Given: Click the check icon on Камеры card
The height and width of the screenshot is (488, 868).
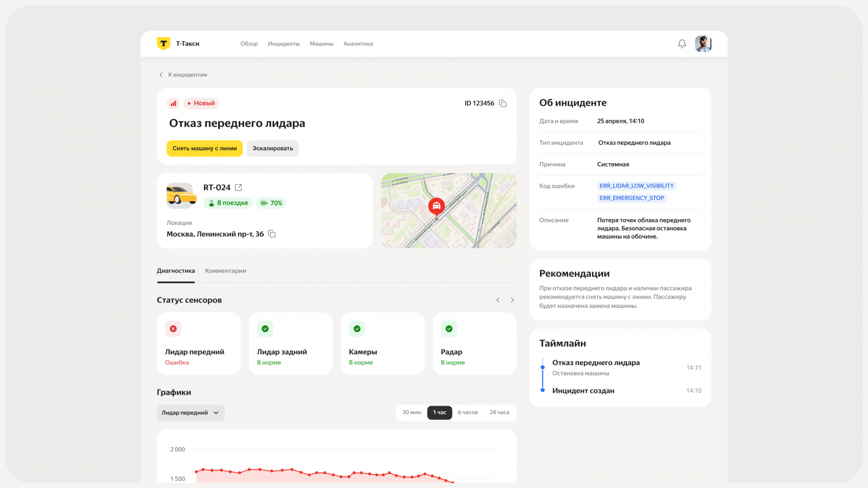Looking at the screenshot, I should point(357,329).
